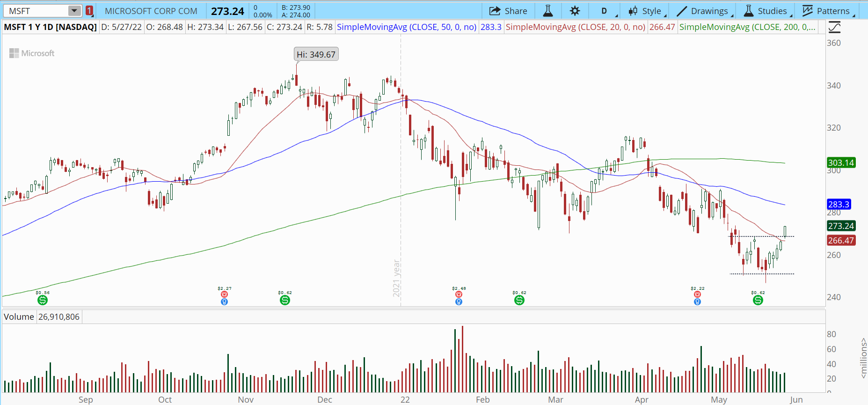The image size is (868, 405).
Task: Click the flask icon beside Studies
Action: point(749,11)
